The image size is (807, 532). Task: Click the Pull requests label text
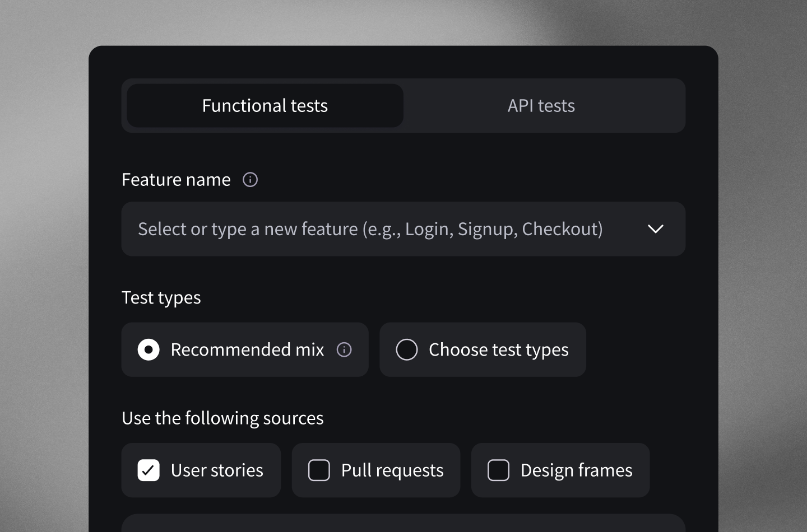click(x=392, y=470)
